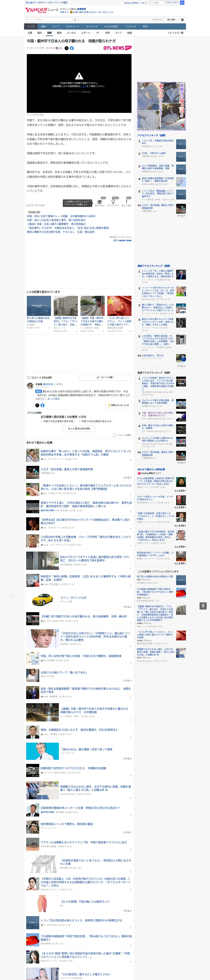Click the scroll-to-top arrow button
This screenshot has width=210, height=980.
point(203,606)
